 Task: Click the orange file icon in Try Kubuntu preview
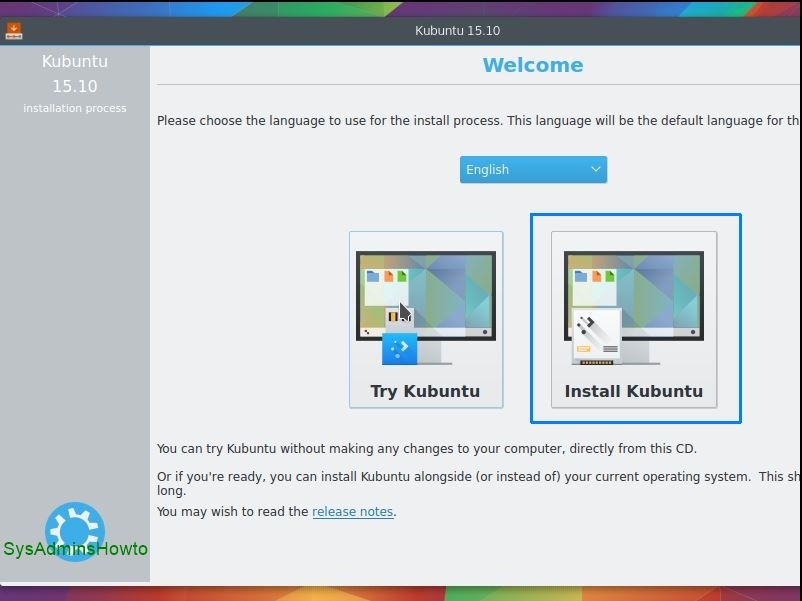pos(387,276)
